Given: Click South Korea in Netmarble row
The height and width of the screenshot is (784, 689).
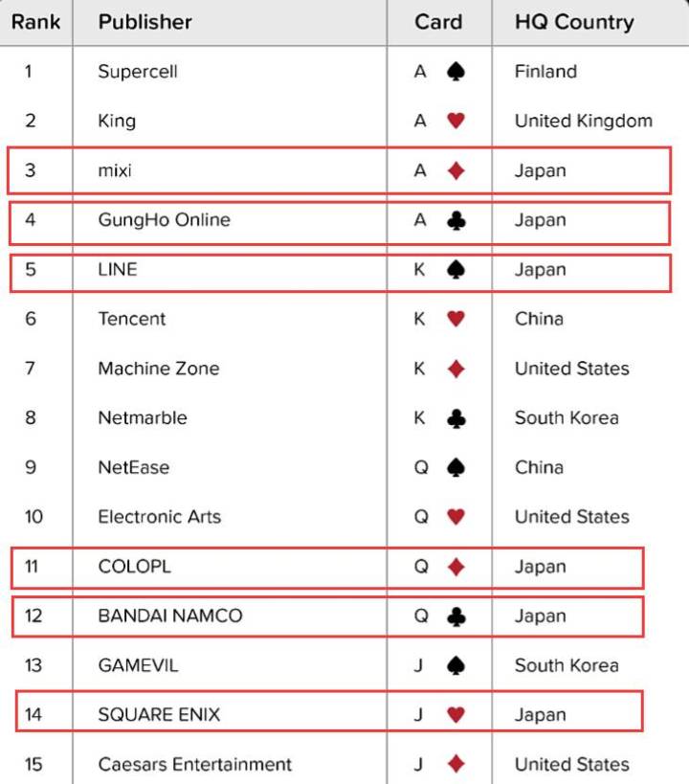Looking at the screenshot, I should [x=567, y=418].
